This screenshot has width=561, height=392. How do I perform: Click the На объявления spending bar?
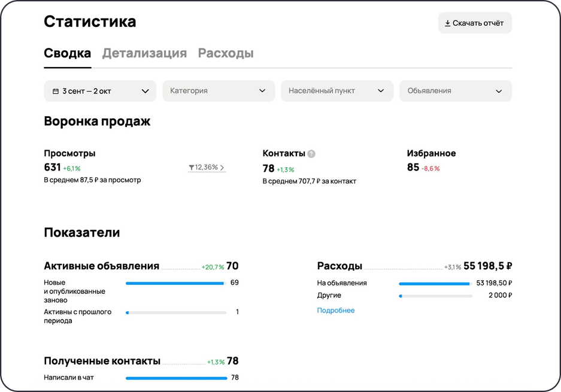tap(435, 282)
